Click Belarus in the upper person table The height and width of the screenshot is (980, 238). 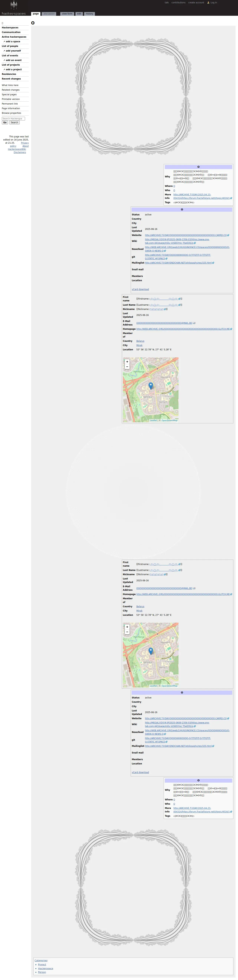pyautogui.click(x=140, y=341)
